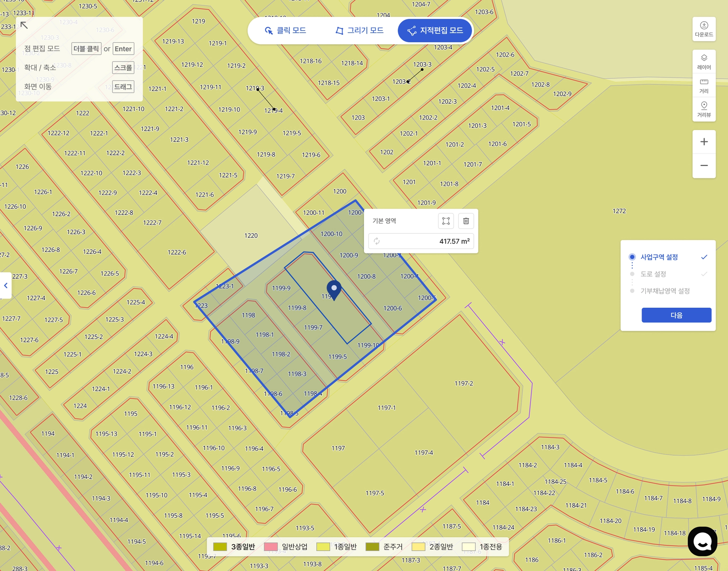Delete the base area with trash icon

(x=466, y=221)
